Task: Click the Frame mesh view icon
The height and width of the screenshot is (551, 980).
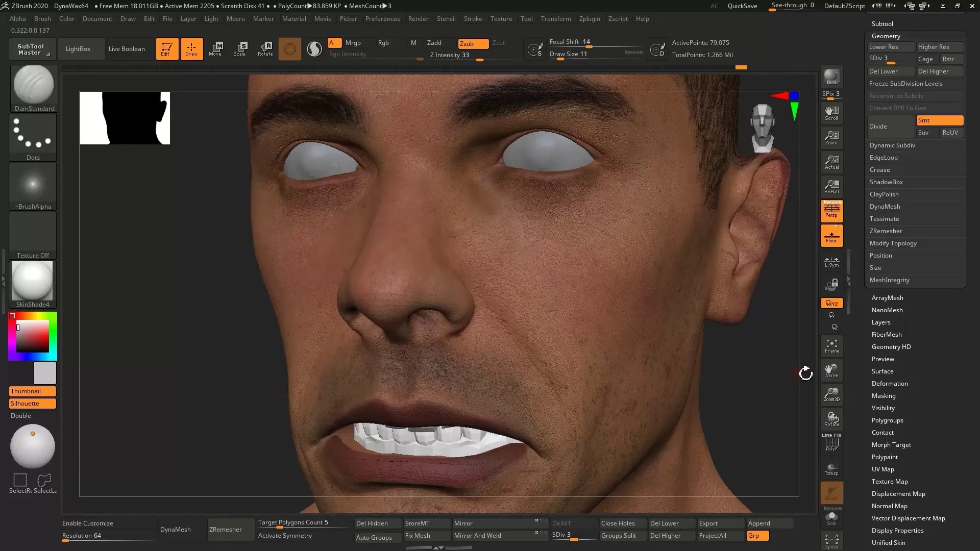Action: click(x=831, y=346)
